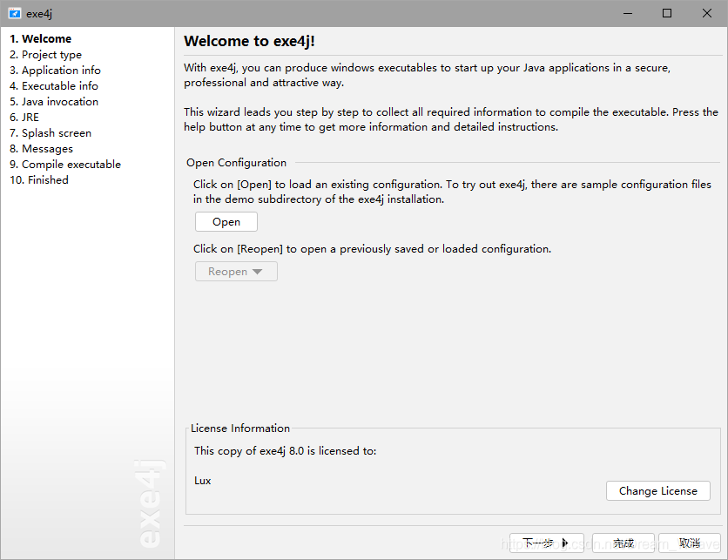728x560 pixels.
Task: Minimize the exe4j window
Action: pos(627,13)
